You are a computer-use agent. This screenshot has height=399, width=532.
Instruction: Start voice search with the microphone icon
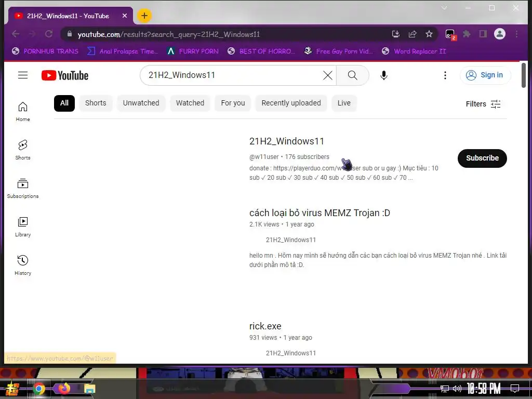pyautogui.click(x=384, y=75)
